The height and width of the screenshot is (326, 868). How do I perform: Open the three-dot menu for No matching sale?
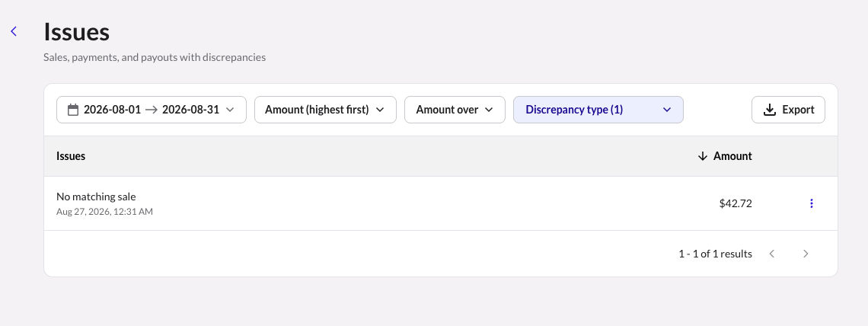[x=812, y=203]
